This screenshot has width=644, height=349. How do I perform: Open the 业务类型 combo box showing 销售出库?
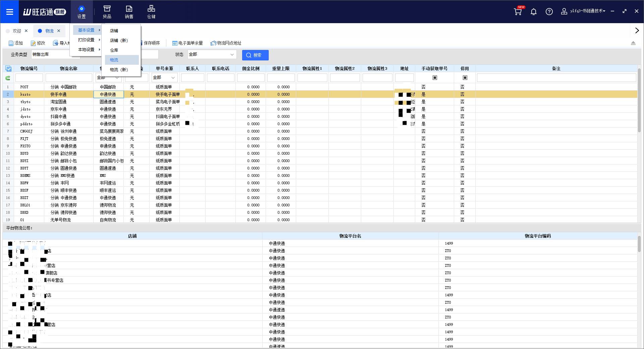56,54
